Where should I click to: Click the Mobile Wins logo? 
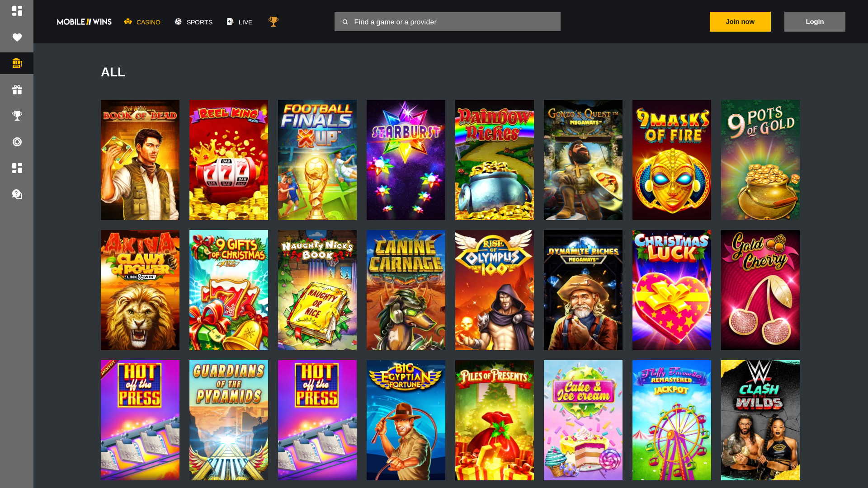84,21
